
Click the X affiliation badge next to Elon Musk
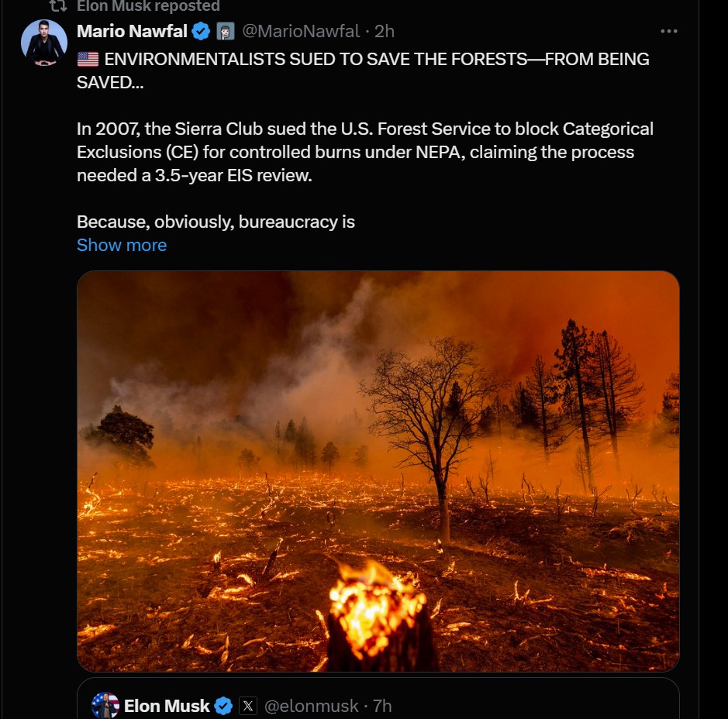[248, 706]
